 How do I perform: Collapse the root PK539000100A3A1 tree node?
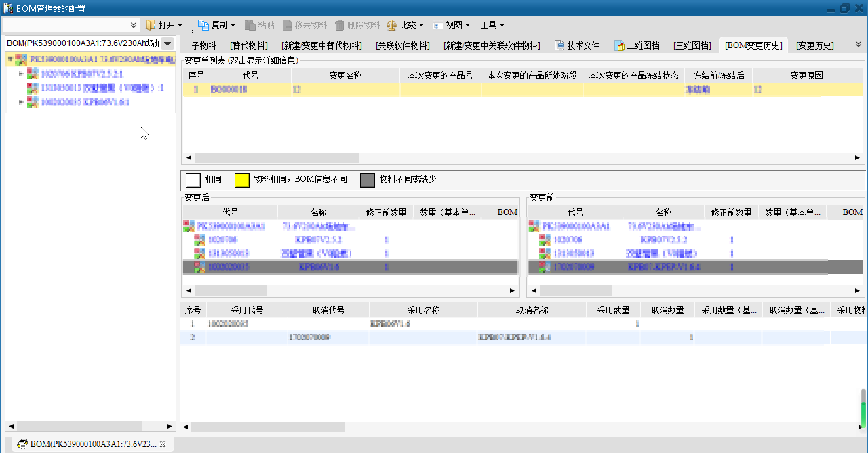(11, 59)
